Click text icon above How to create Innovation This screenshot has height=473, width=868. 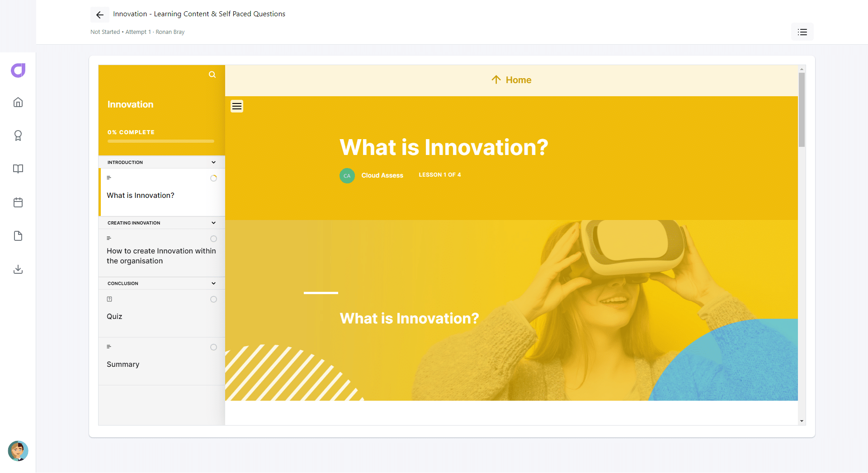109,238
